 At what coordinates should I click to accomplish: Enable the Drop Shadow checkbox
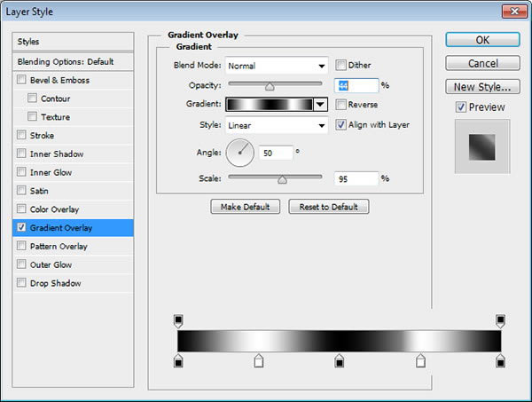(x=21, y=282)
